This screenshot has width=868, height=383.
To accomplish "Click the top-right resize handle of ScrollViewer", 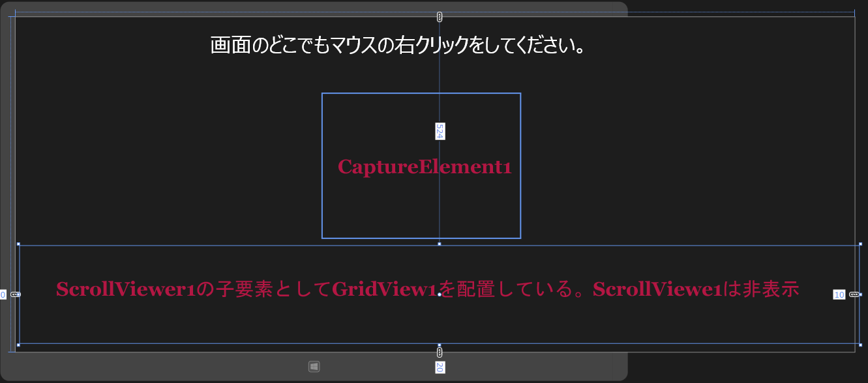I will (860, 244).
